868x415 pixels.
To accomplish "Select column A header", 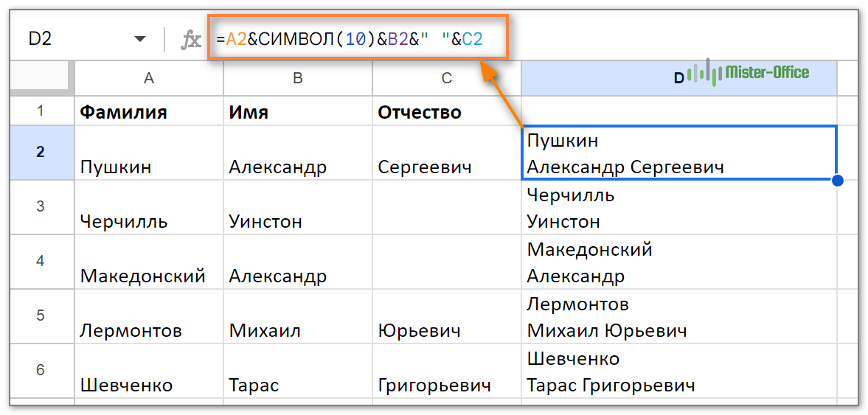I will click(x=149, y=79).
